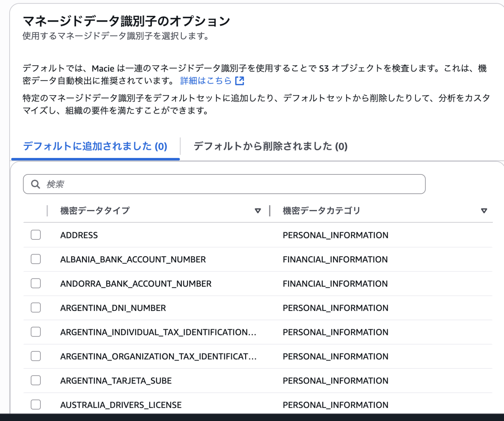Check the AUSTRALIA_DRIVERS_LICENSE checkbox
The height and width of the screenshot is (421, 504).
click(x=36, y=405)
